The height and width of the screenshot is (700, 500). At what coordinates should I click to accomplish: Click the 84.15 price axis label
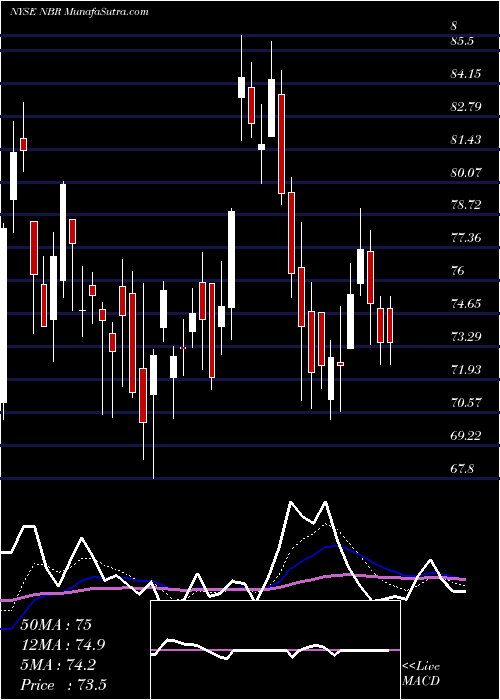coord(467,74)
